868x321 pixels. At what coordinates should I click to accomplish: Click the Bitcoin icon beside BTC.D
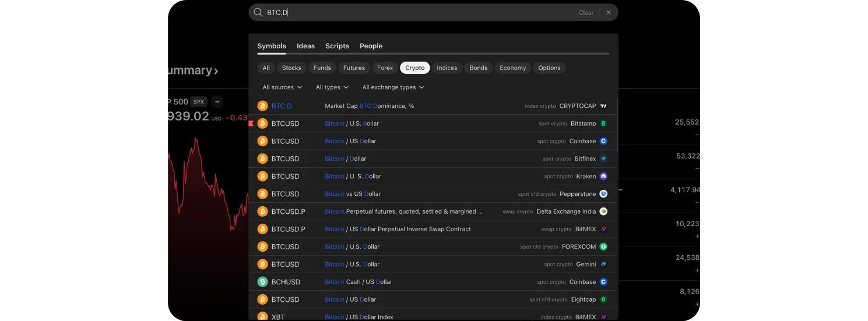tap(262, 106)
